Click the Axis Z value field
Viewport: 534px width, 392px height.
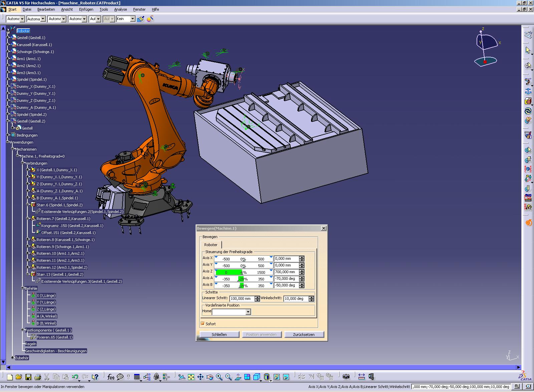click(287, 272)
